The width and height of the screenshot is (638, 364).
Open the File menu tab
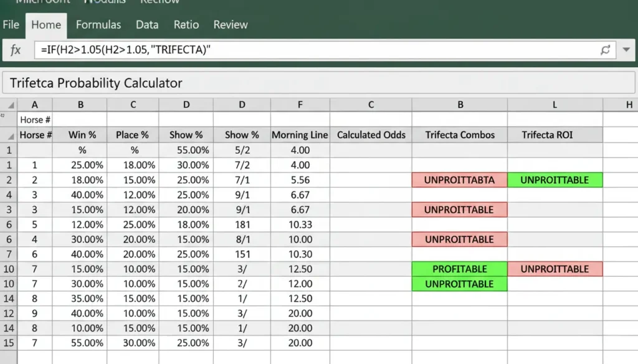point(11,25)
